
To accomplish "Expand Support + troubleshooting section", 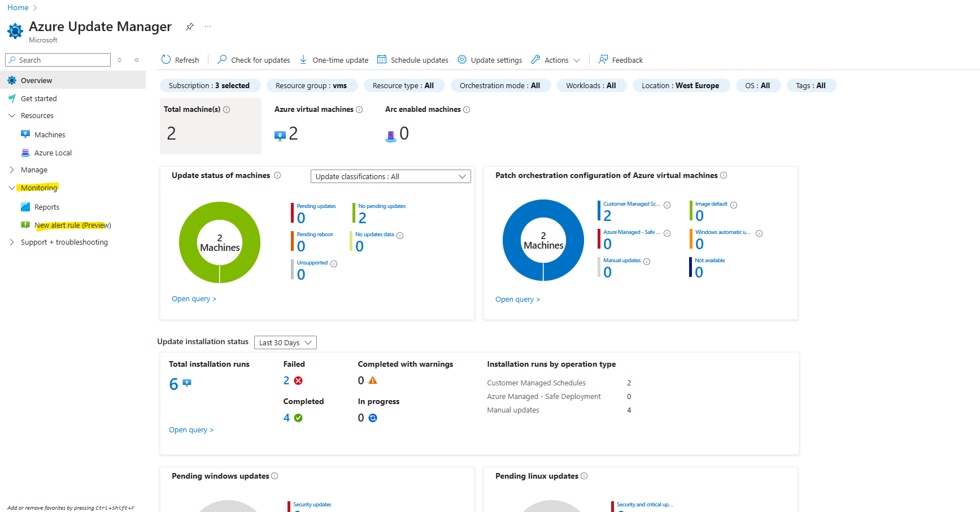I will (x=12, y=242).
